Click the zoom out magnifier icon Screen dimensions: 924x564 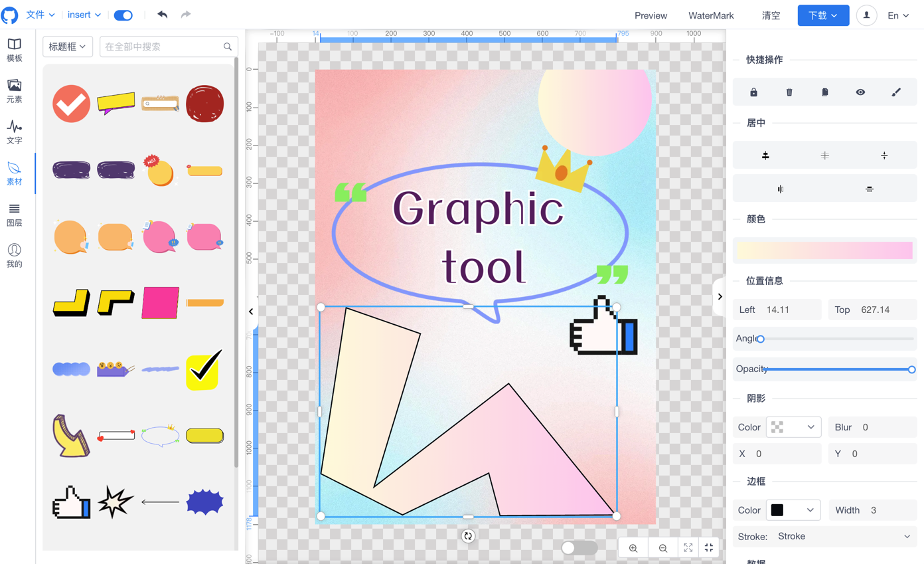662,548
